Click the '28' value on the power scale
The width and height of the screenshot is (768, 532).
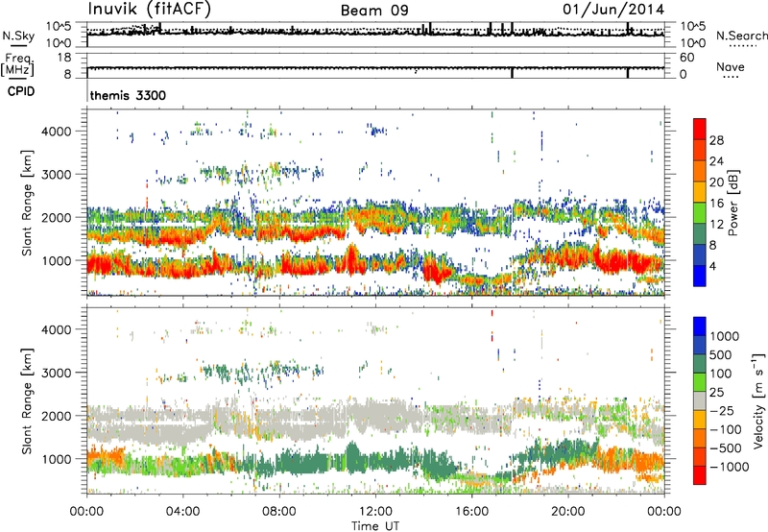716,140
